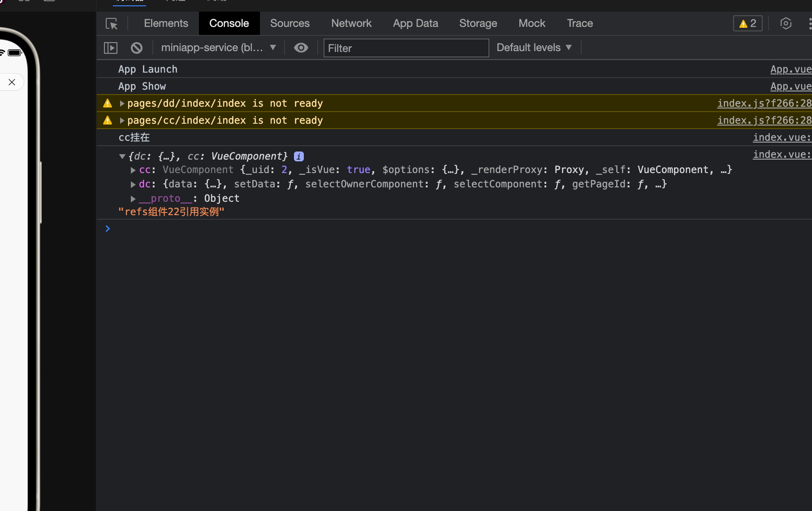Toggle the console sidebar panel icon
Viewport: 812px width, 511px height.
pyautogui.click(x=110, y=48)
